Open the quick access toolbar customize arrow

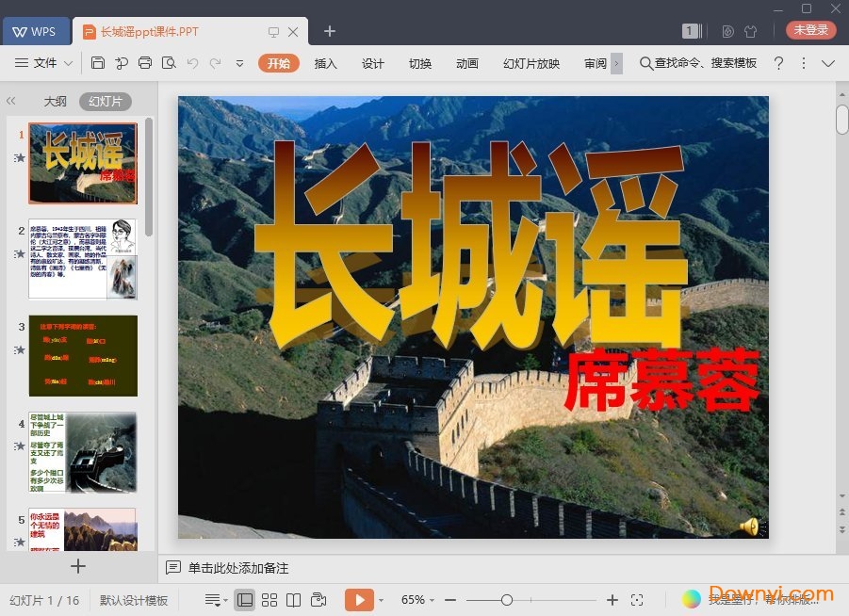click(x=238, y=62)
